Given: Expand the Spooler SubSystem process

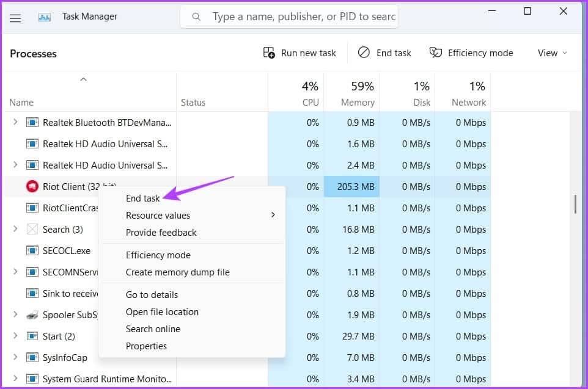Looking at the screenshot, I should coord(15,314).
